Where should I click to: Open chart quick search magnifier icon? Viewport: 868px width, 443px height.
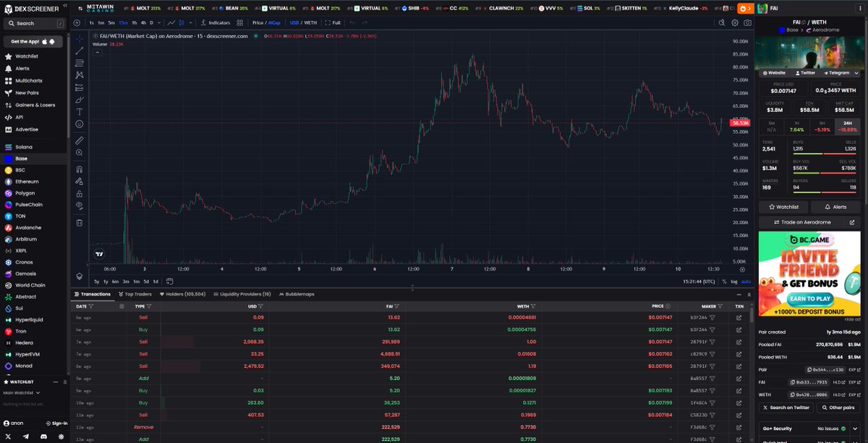pos(722,22)
